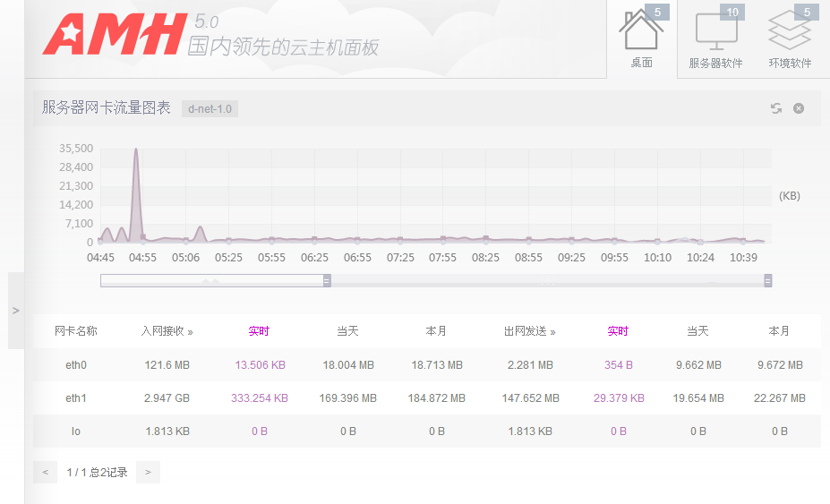Image resolution: width=830 pixels, height=504 pixels.
Task: Click the 网卡名称 column header
Action: click(76, 331)
